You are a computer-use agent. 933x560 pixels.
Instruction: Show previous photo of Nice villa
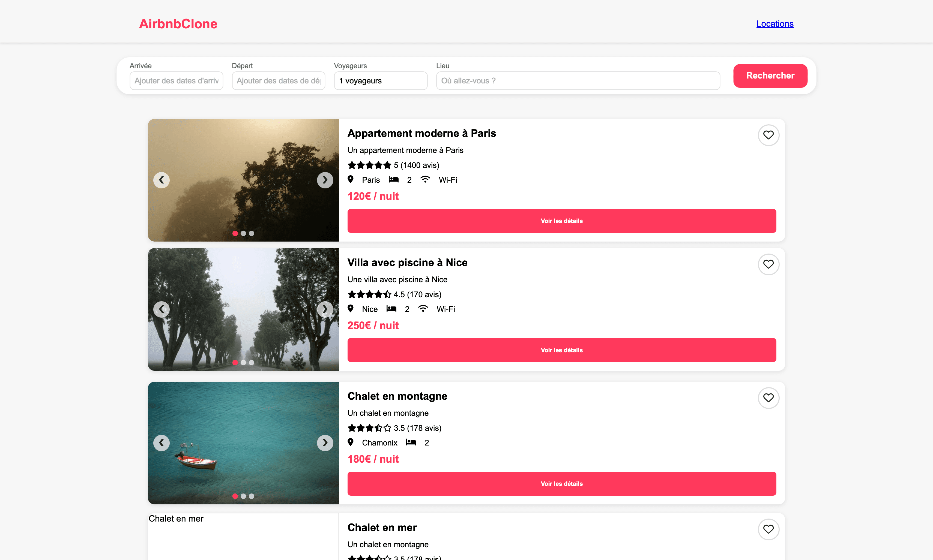[161, 309]
